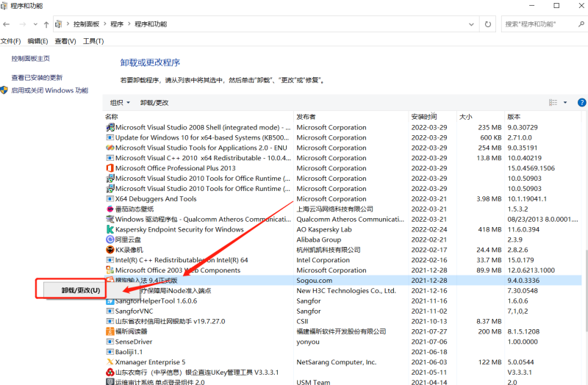This screenshot has height=385, width=588.
Task: Open the 文件(F) menu
Action: 10,41
